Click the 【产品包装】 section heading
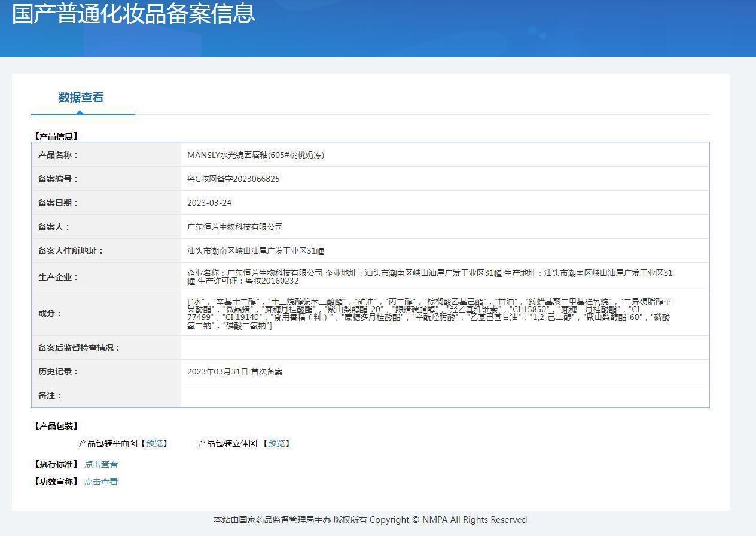Screen dimensions: 756x536 [x=56, y=426]
